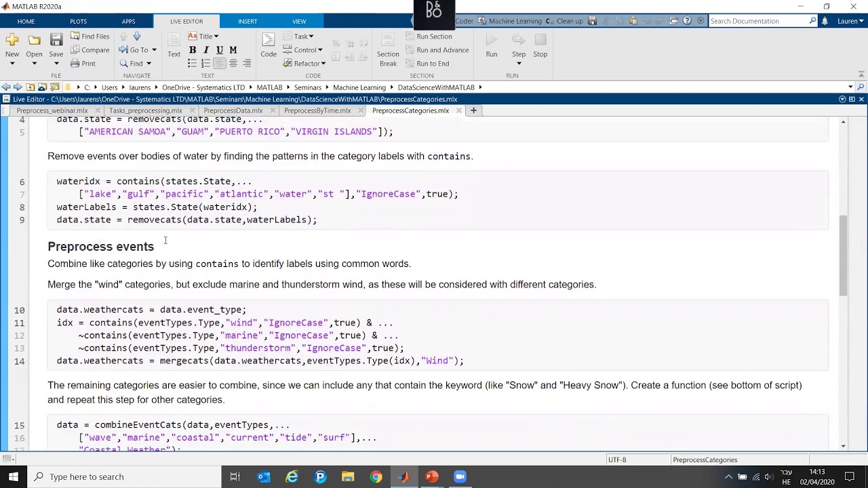
Task: Click the Seminars folder in path bar
Action: point(308,87)
